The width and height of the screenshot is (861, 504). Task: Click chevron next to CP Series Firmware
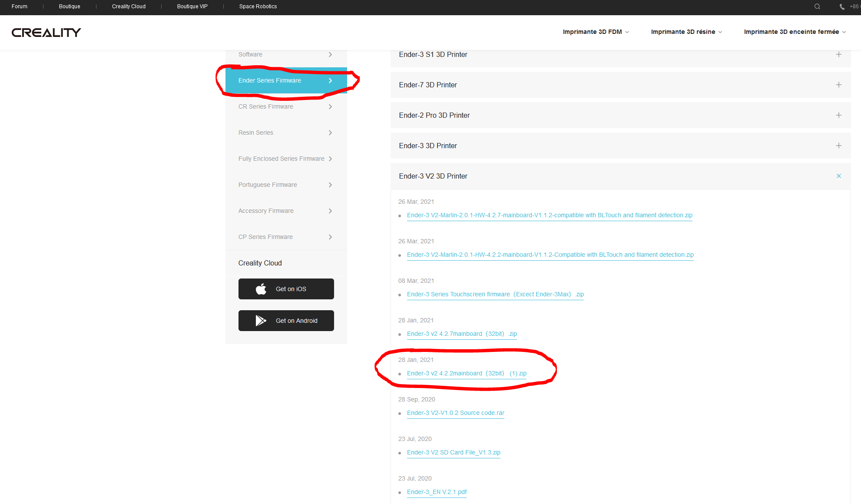coord(330,237)
